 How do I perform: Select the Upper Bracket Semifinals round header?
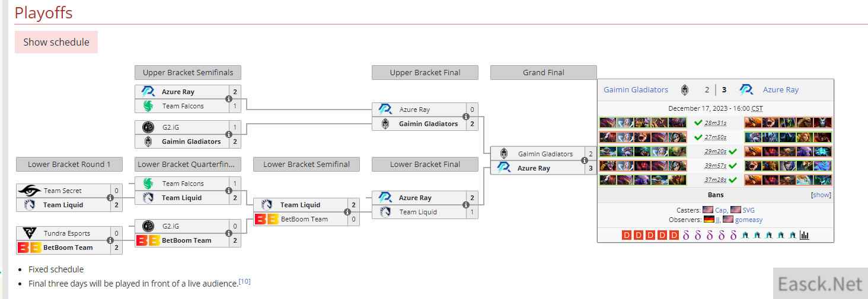[187, 72]
